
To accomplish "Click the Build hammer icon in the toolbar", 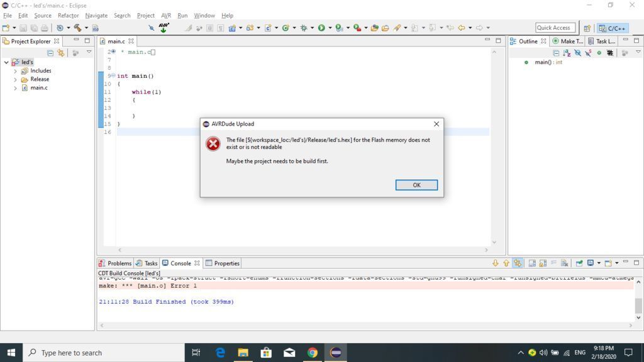I will click(x=77, y=27).
